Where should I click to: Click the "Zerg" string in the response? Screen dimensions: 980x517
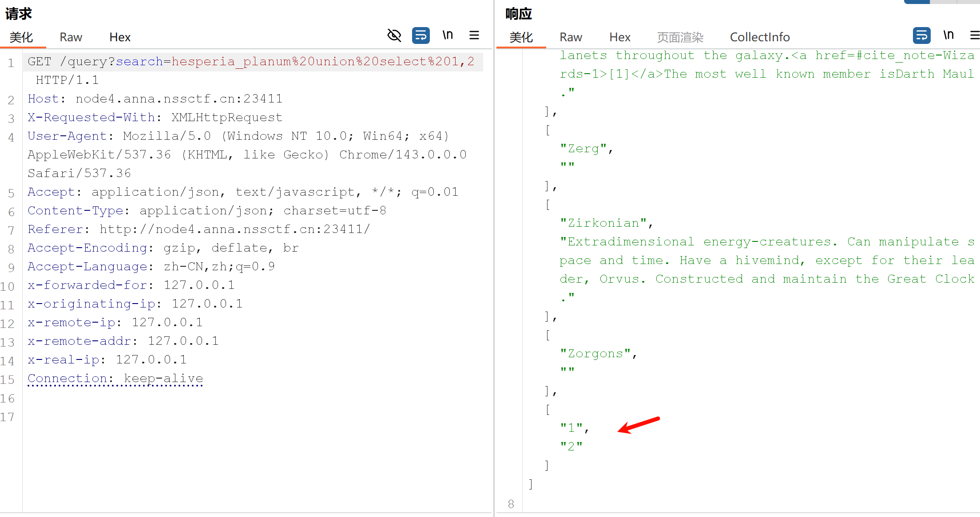tap(583, 148)
